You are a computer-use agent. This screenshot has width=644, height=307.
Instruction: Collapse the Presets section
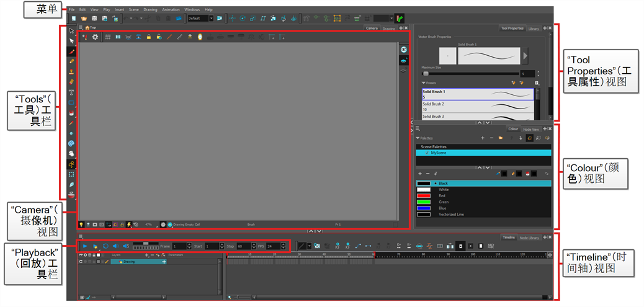tap(424, 82)
